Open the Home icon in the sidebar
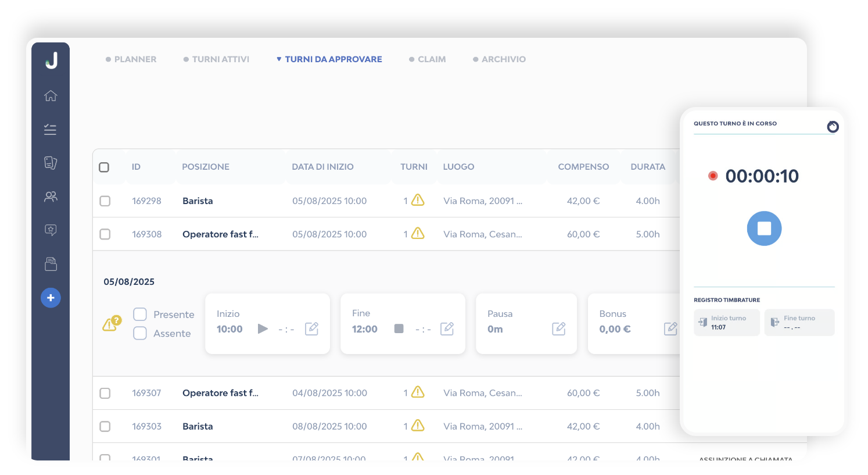This screenshot has height=475, width=868. tap(51, 95)
